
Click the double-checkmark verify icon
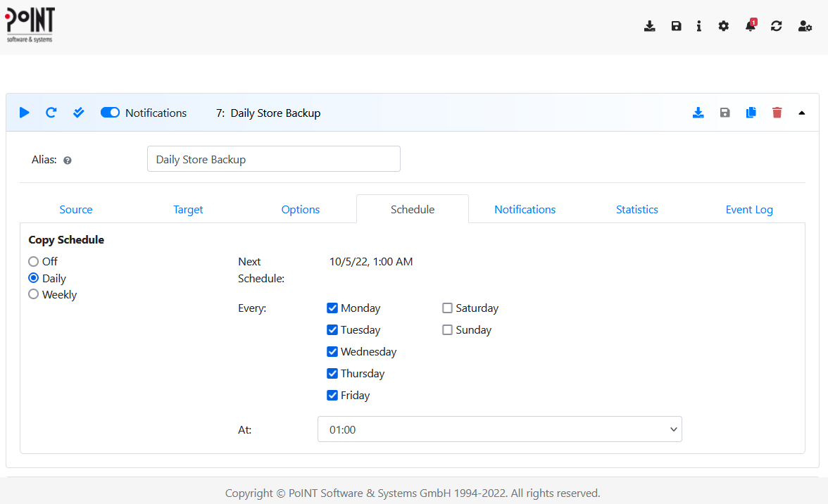coord(78,112)
